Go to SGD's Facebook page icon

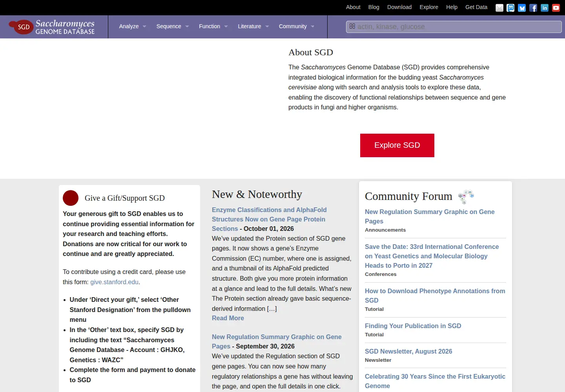(x=533, y=8)
